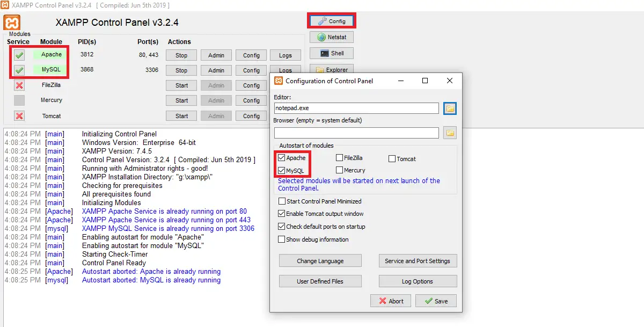Open the Shell button
Viewport: 644px width, 327px height.
pyautogui.click(x=332, y=53)
